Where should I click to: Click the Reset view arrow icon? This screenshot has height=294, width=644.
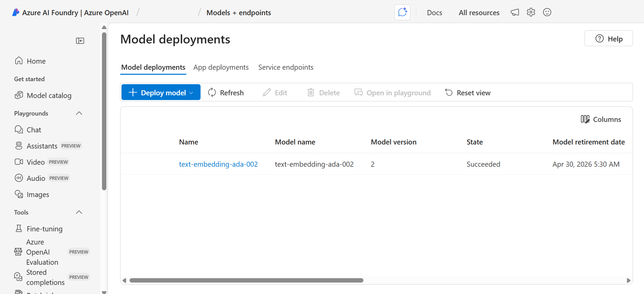(x=449, y=92)
